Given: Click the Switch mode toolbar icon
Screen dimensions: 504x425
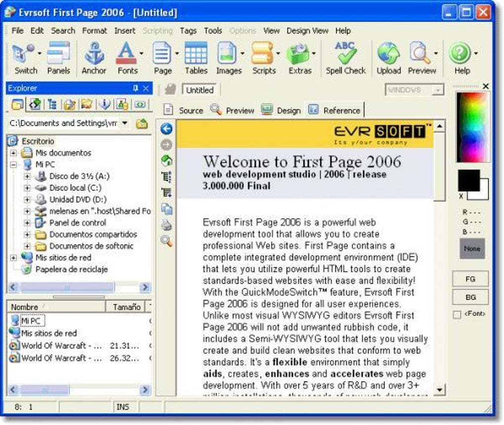Looking at the screenshot, I should tap(23, 53).
